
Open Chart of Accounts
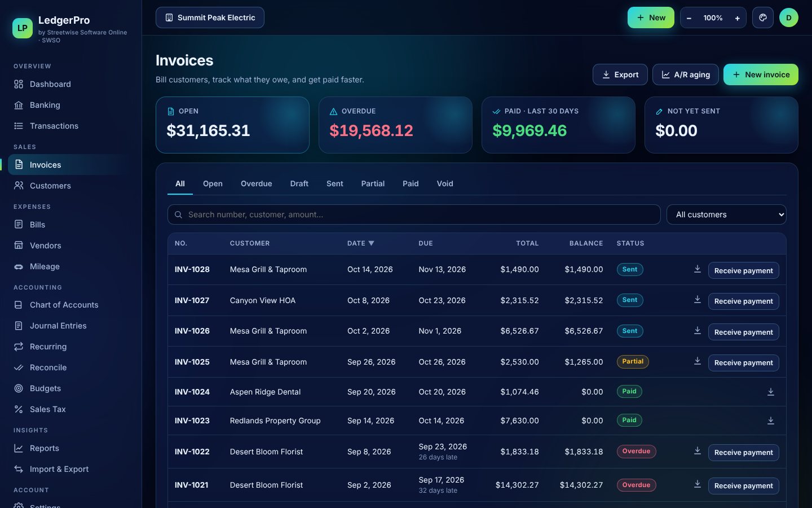[70, 305]
